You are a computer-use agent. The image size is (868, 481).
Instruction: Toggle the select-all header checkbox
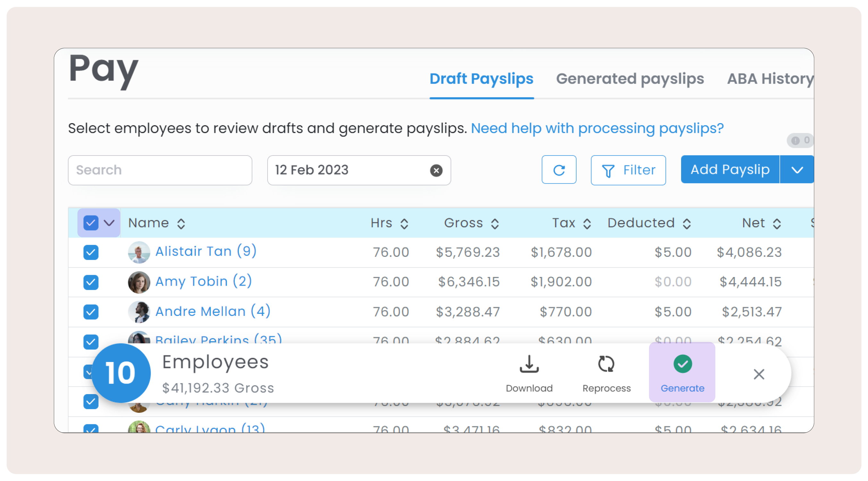pos(91,223)
